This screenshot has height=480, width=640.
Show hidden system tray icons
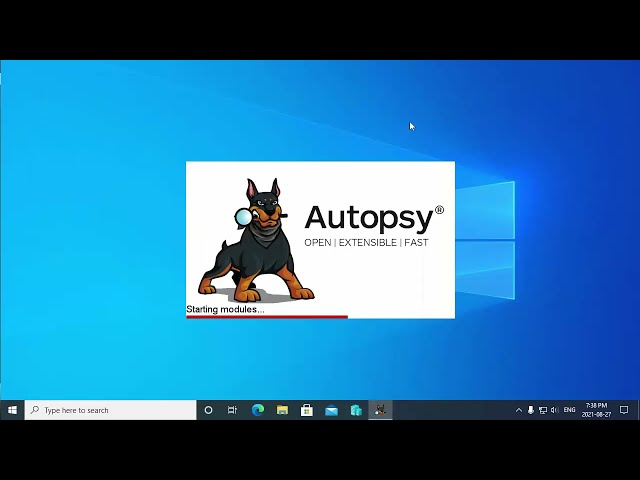coord(519,410)
